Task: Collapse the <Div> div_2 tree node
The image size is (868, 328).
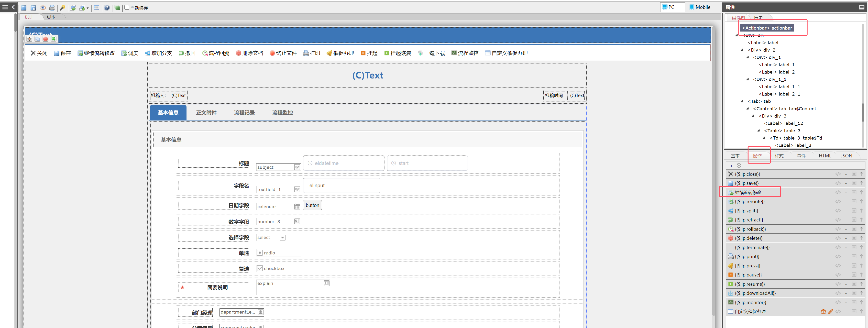Action: pyautogui.click(x=742, y=50)
